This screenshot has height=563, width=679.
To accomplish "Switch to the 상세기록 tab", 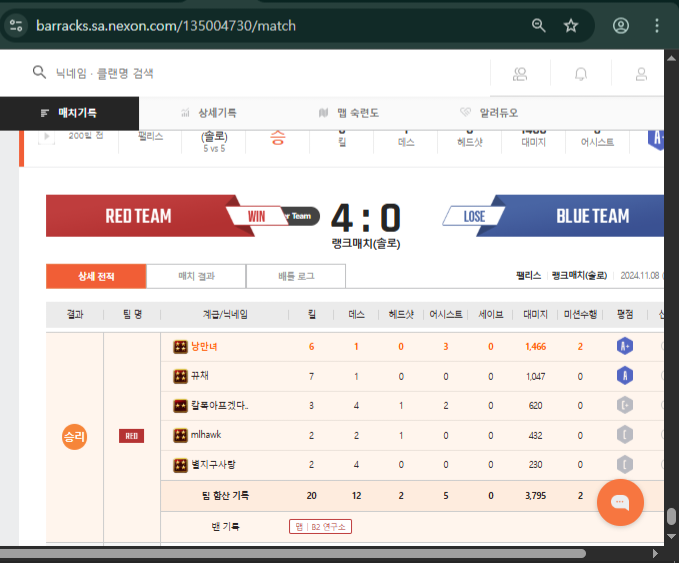I will 208,113.
